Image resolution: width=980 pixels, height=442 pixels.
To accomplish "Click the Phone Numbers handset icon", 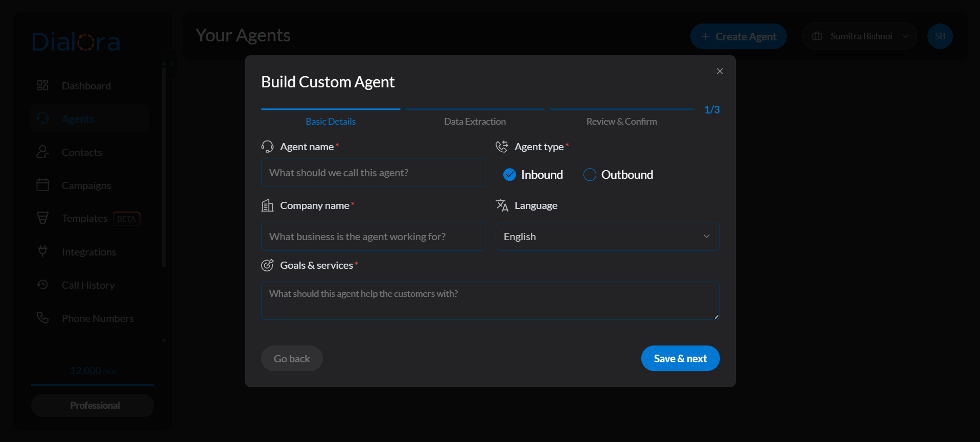I will click(x=43, y=318).
